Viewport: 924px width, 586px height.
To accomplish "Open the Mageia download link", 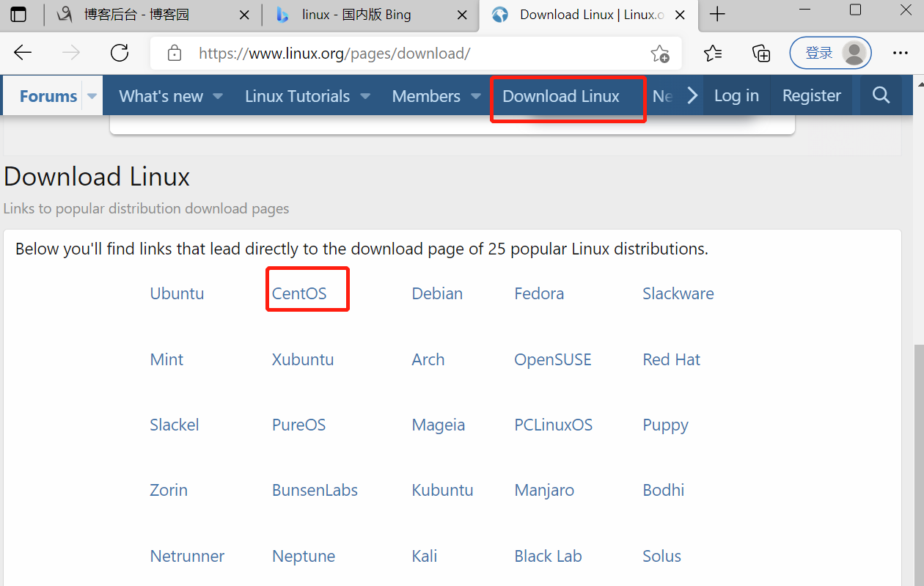I will pyautogui.click(x=439, y=425).
